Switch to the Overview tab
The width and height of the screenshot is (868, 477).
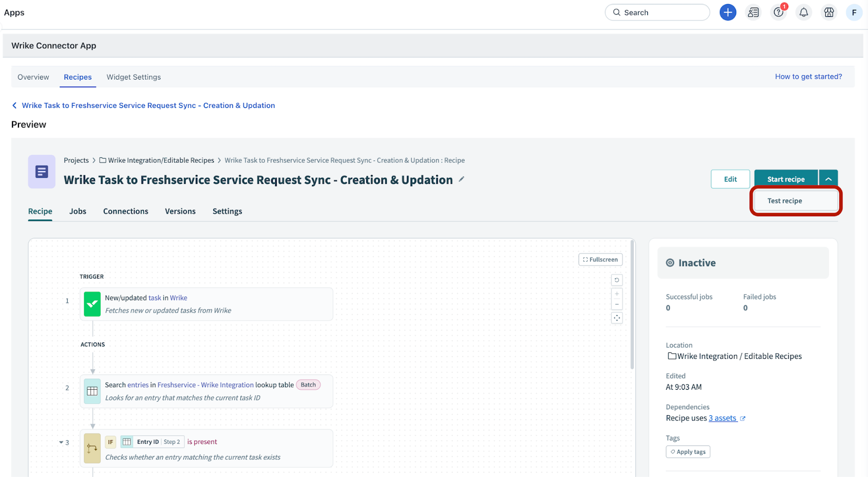33,77
